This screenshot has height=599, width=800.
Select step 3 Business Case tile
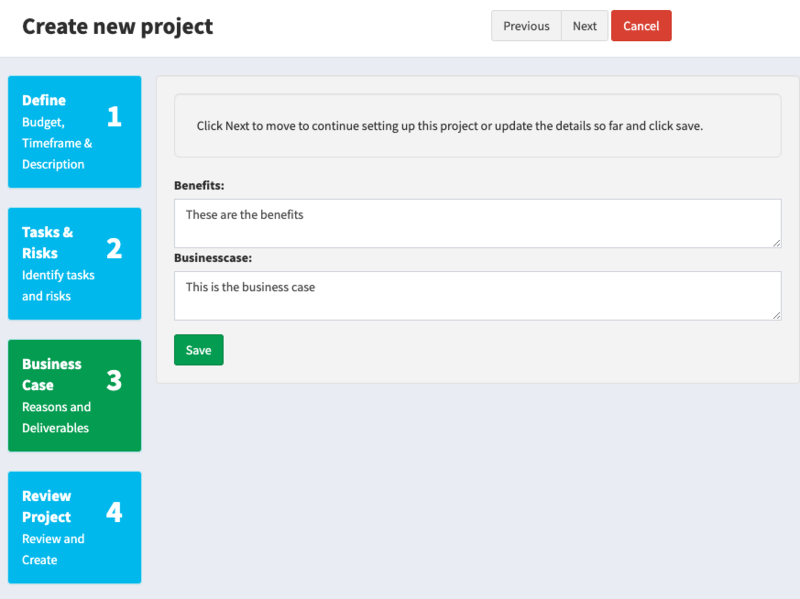[74, 395]
